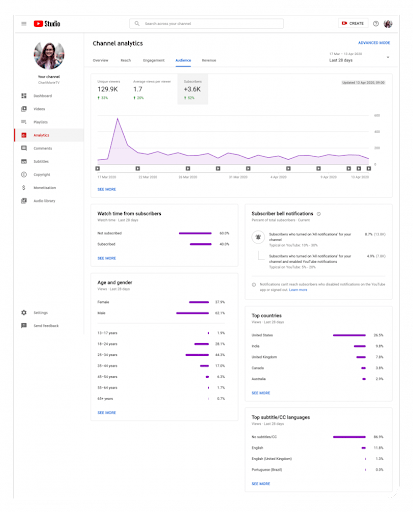Switch to the Engagement tab
The height and width of the screenshot is (512, 413).
tap(154, 60)
